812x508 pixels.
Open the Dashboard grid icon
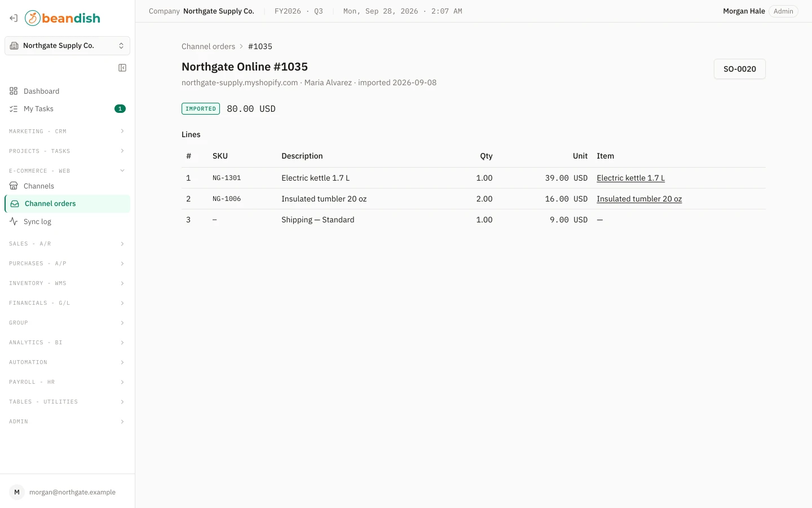click(x=14, y=91)
